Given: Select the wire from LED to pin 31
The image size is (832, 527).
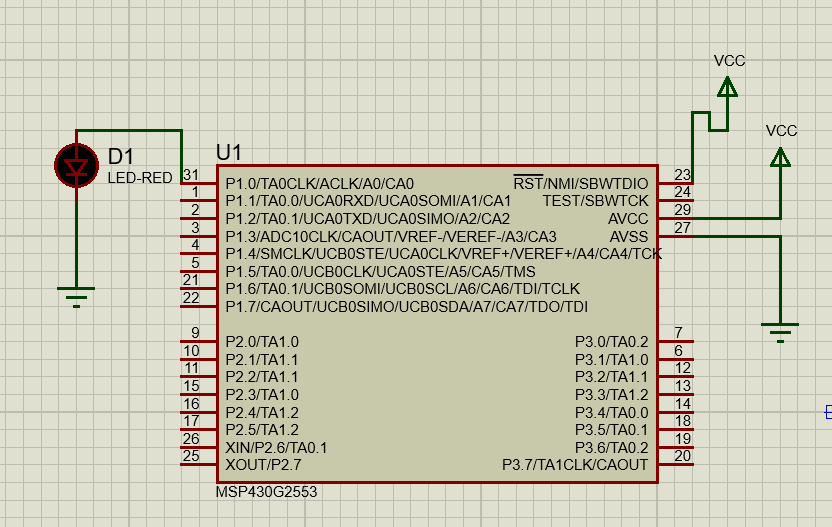Looking at the screenshot, I should click(129, 130).
